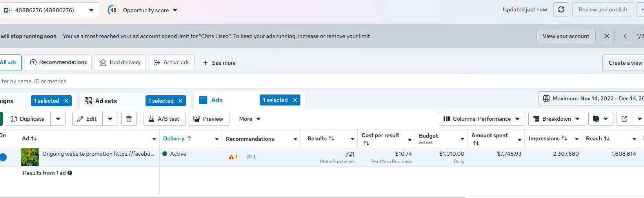
Task: Open the date range selector
Action: coord(592,98)
